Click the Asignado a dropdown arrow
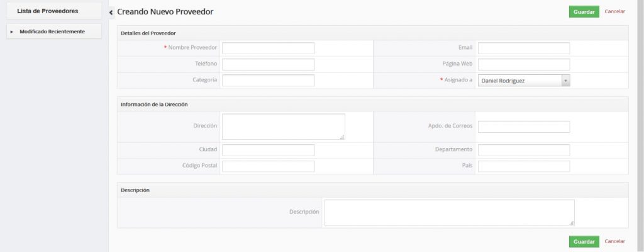 tap(565, 81)
